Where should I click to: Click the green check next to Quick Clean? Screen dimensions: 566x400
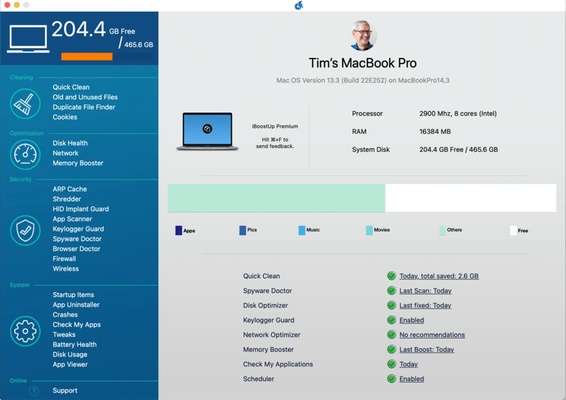point(391,276)
